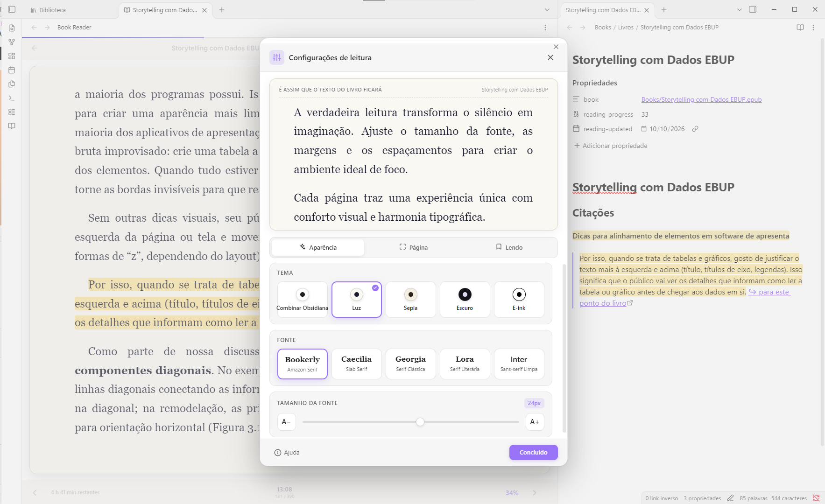This screenshot has height=504, width=825.
Task: Select the Escuro theme
Action: 465,300
